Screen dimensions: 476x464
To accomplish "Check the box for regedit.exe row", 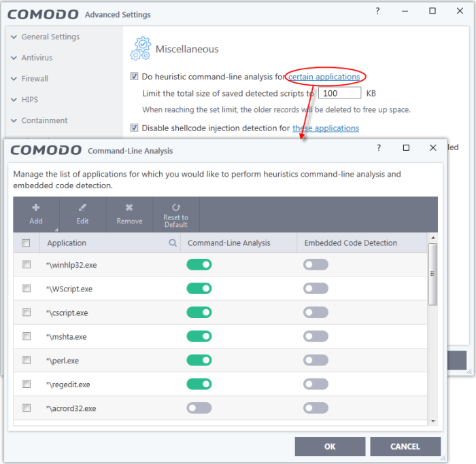I will point(27,385).
